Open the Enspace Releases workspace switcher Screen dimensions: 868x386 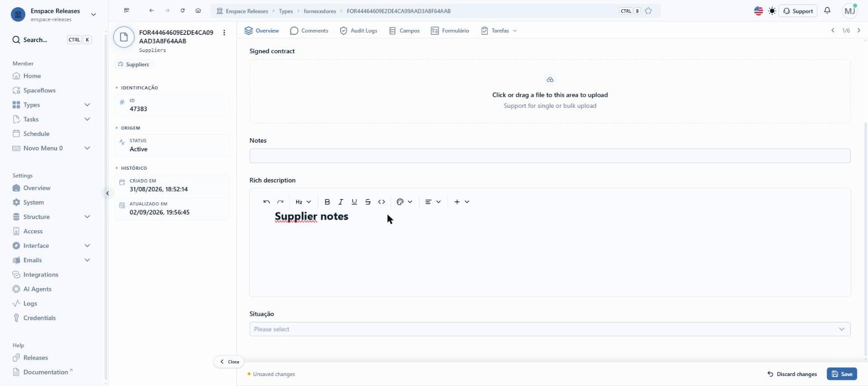coord(54,14)
